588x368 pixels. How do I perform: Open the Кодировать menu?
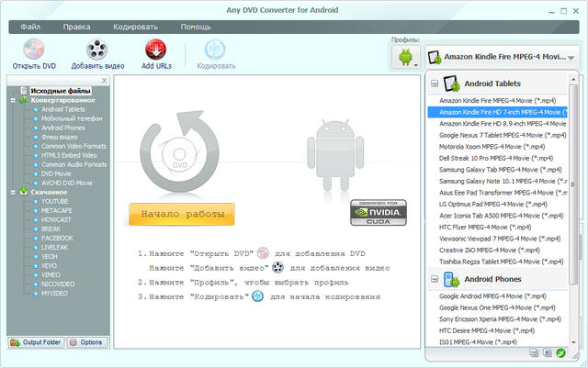pos(135,27)
